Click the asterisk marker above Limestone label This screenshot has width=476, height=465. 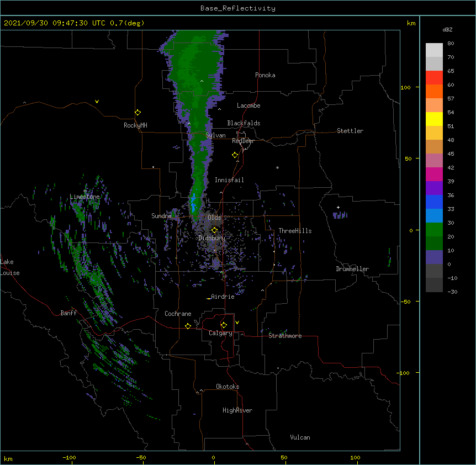[84, 191]
